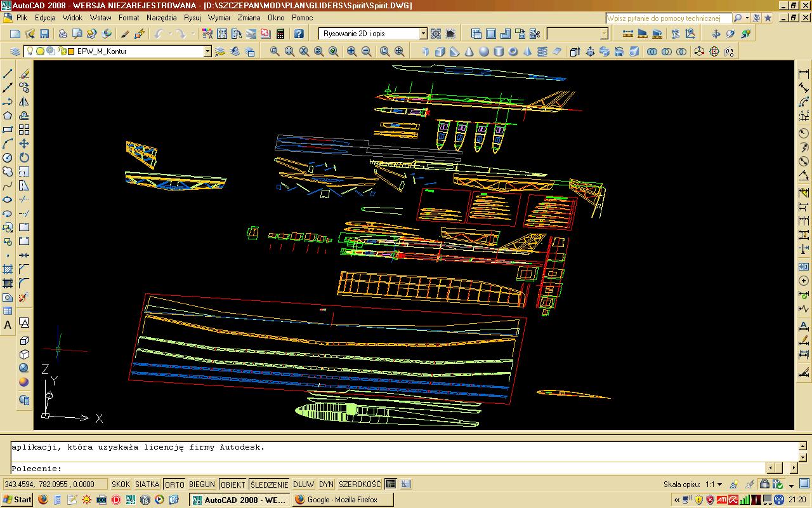Toggle SIATKA grid display
The height and width of the screenshot is (508, 812).
tap(147, 485)
